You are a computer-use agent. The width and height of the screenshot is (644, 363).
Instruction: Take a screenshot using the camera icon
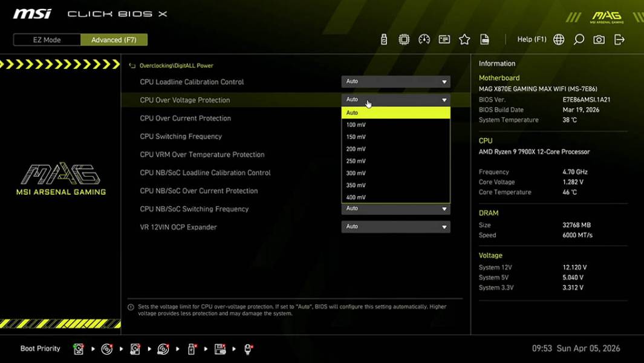coord(598,39)
